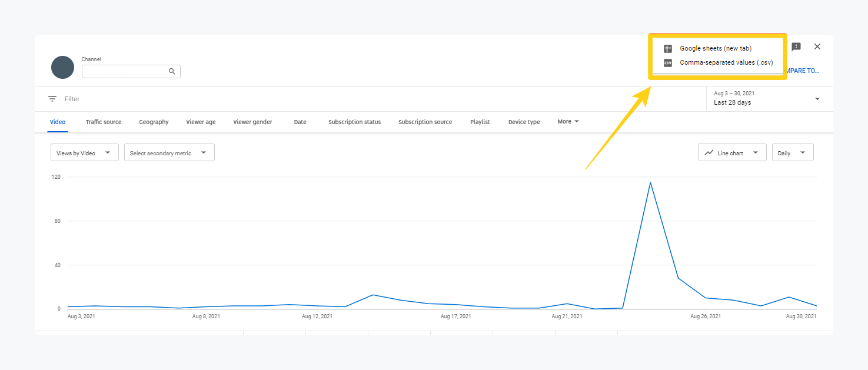Select the Subscription status tab
The height and width of the screenshot is (370, 868).
tap(354, 122)
